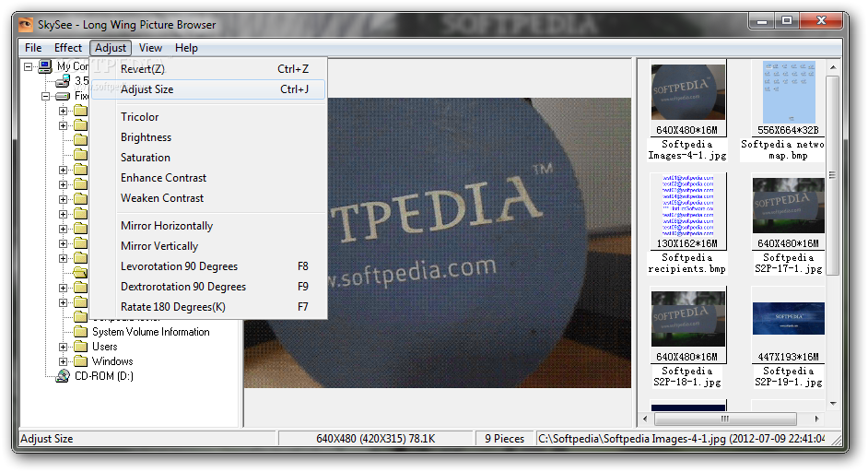
Task: Select thumbnail Softpedia network map.bmp
Action: click(789, 92)
